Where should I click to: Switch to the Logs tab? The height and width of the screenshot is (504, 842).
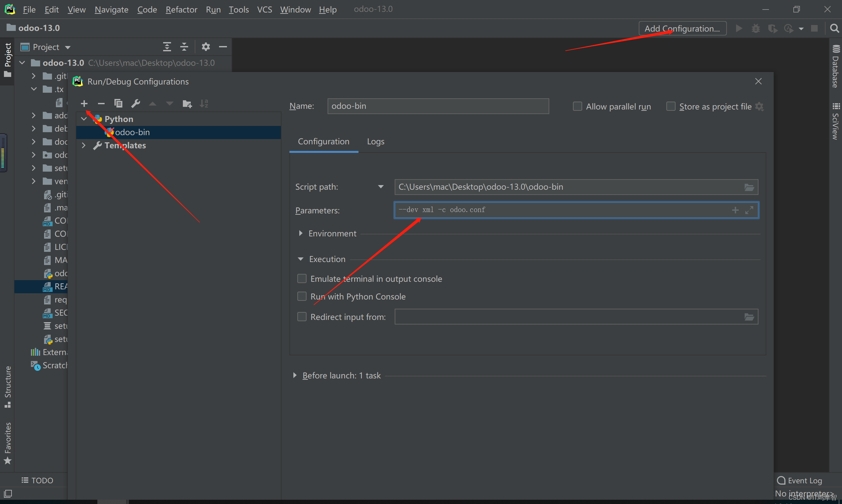375,142
